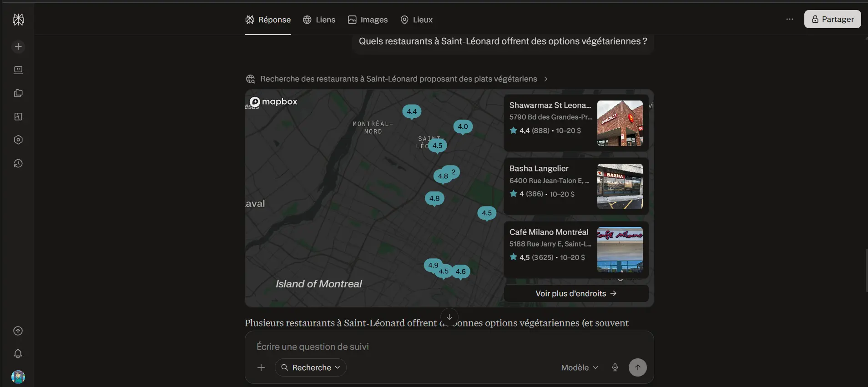
Task: Select the 4.4 rating map marker
Action: [x=412, y=111]
